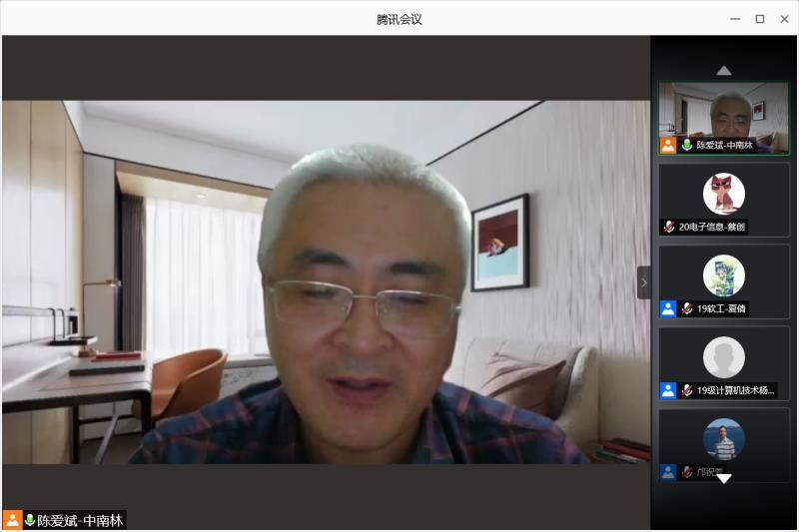Click the main speaker video area
This screenshot has width=799, height=532.
326,281
